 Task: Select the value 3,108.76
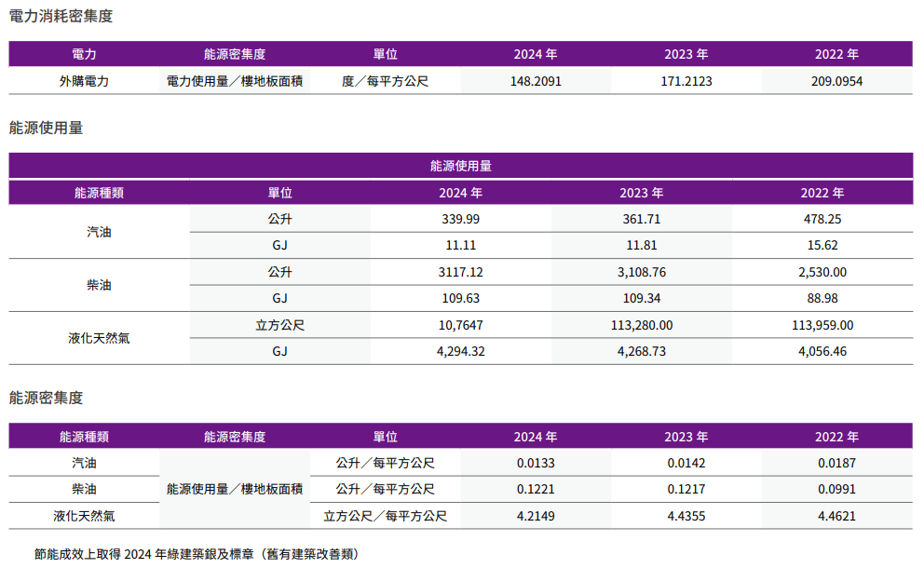click(x=642, y=272)
